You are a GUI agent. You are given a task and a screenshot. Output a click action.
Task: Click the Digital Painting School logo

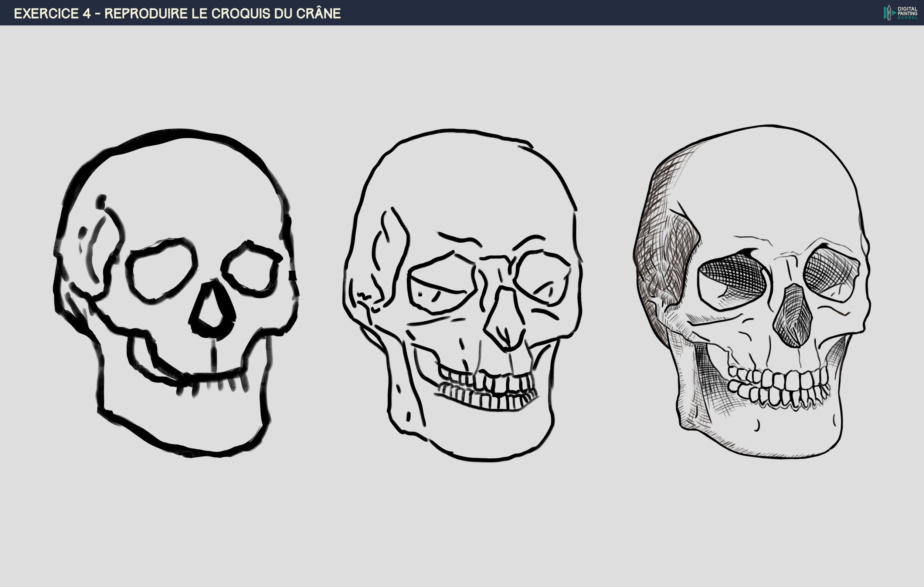[x=900, y=13]
